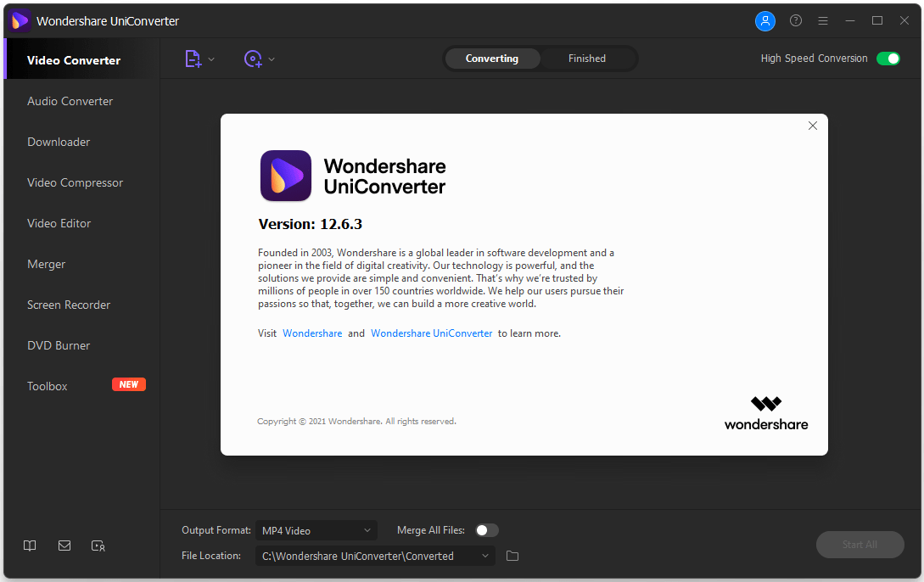Click the Start All button
This screenshot has height=582, width=924.
pyautogui.click(x=860, y=545)
